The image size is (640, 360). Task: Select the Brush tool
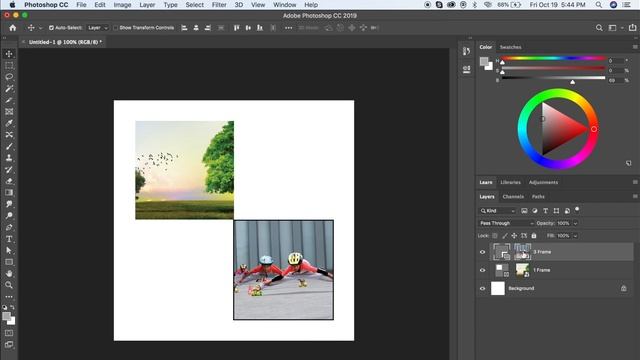click(9, 146)
